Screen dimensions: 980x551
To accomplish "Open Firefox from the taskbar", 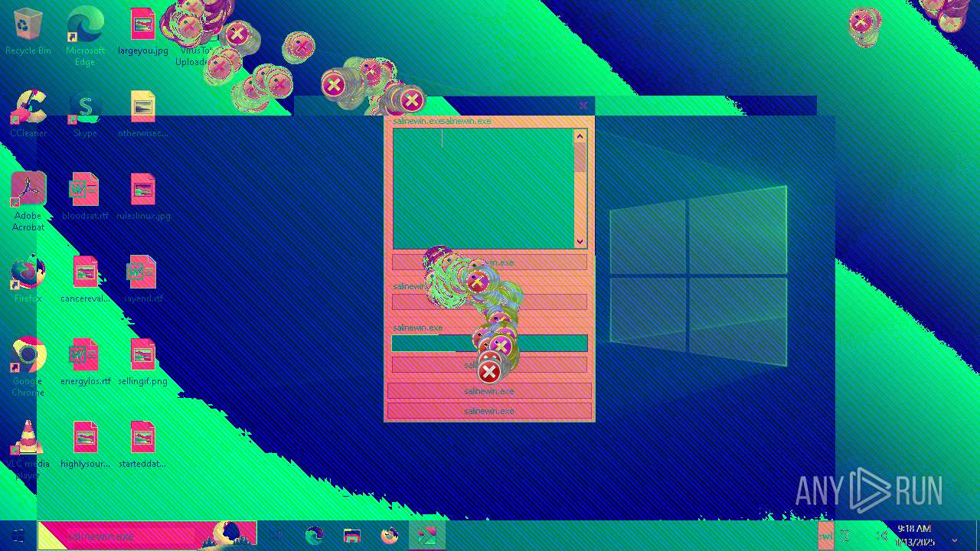I will (390, 536).
